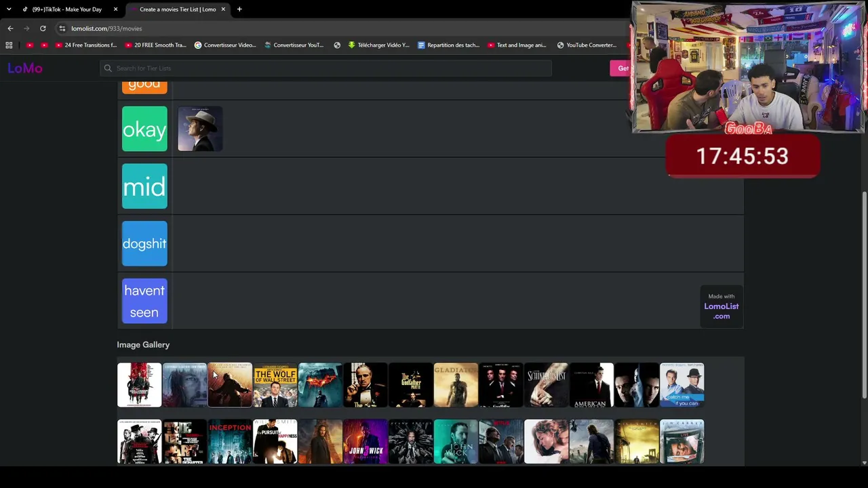Viewport: 868px width, 488px height.
Task: Select The Wolf of Wall Street poster
Action: tap(275, 385)
